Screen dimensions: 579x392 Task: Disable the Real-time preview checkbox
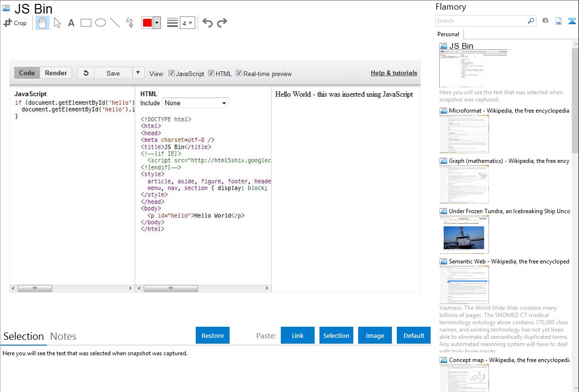(x=239, y=73)
